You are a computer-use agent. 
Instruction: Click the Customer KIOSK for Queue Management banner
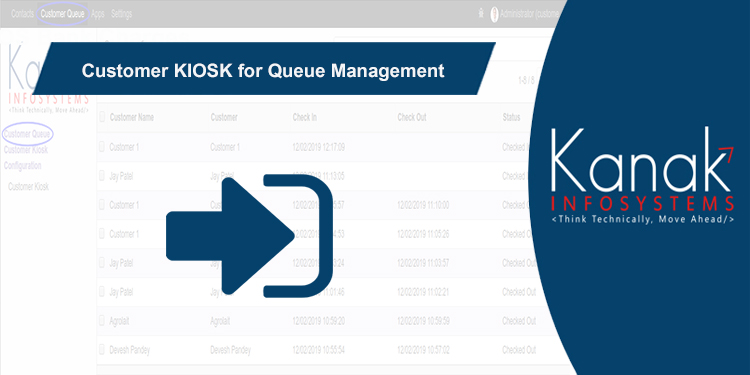coord(263,70)
